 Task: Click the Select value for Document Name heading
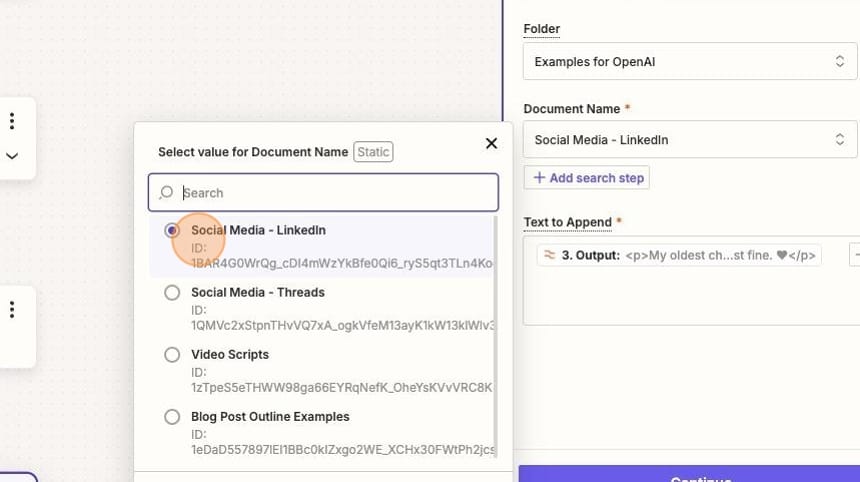[x=253, y=152]
